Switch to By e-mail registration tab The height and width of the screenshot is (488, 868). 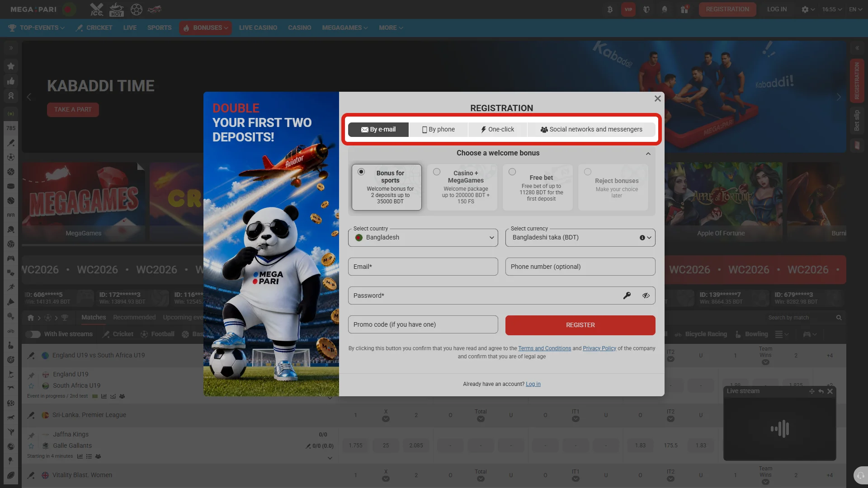(378, 130)
